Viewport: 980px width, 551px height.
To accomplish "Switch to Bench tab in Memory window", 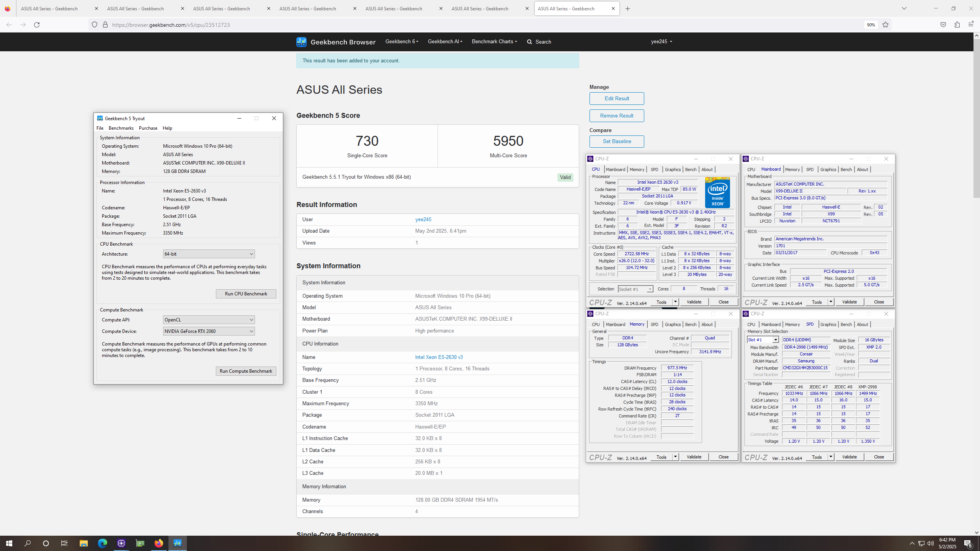I will point(691,324).
